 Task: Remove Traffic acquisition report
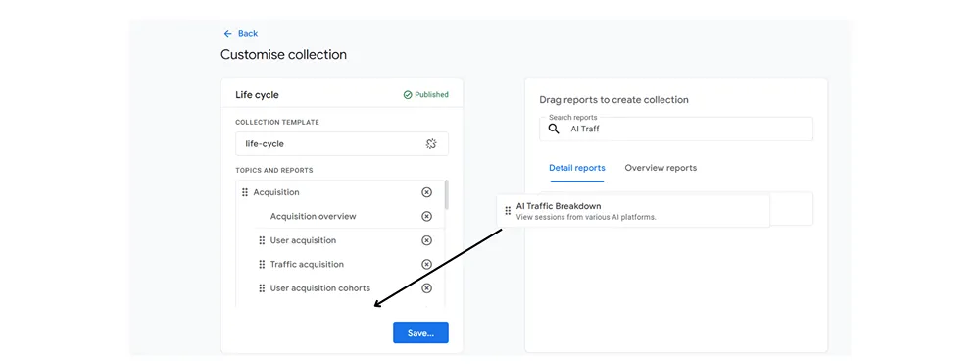click(427, 265)
